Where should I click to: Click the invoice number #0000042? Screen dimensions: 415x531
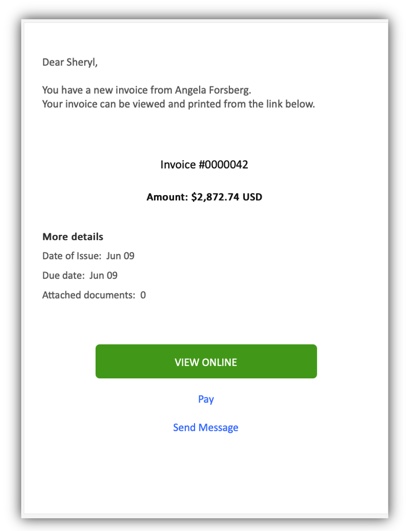click(224, 165)
